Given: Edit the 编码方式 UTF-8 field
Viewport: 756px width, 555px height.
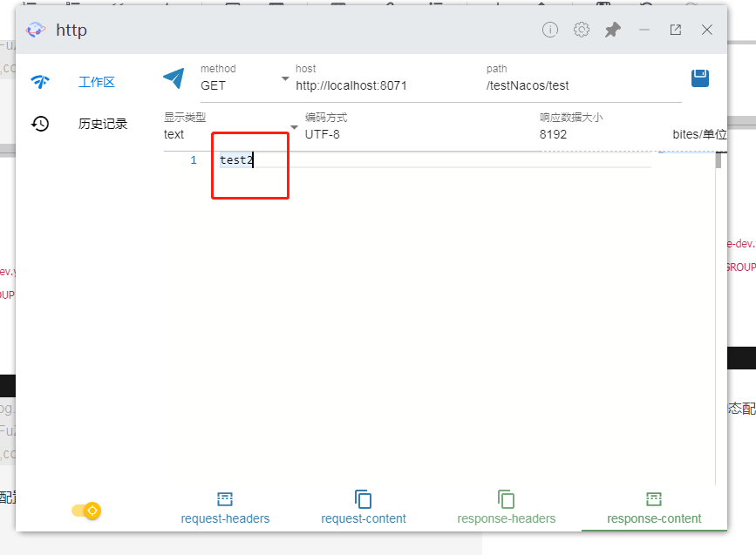Looking at the screenshot, I should pyautogui.click(x=322, y=134).
